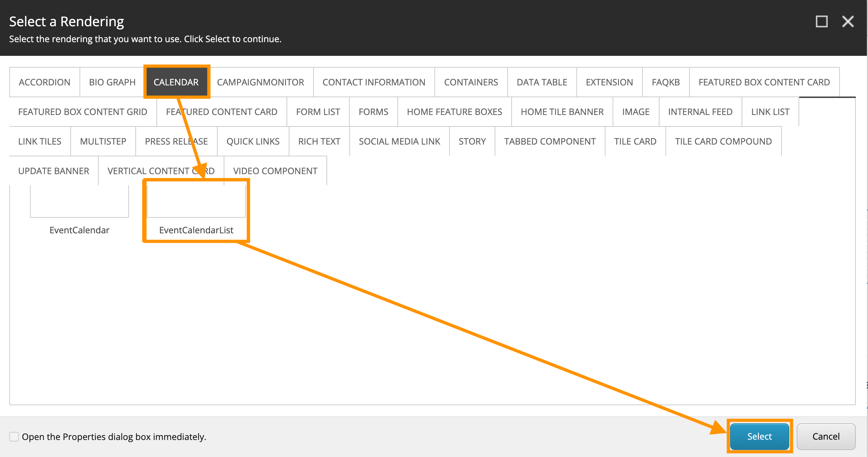Viewport: 868px width, 457px height.
Task: Close the Select a Rendering dialog
Action: tap(848, 21)
